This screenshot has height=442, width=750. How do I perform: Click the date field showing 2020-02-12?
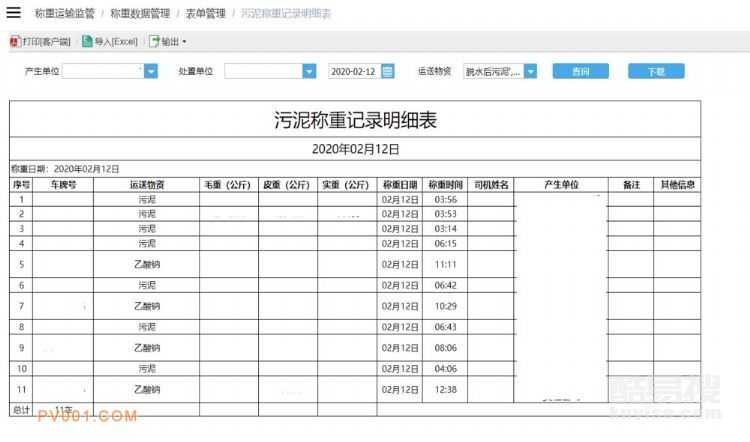click(353, 71)
